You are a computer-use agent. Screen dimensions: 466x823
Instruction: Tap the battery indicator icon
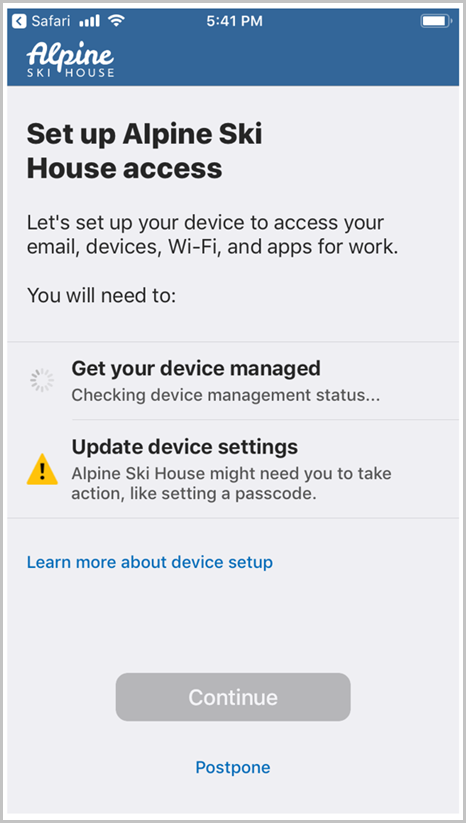[436, 21]
